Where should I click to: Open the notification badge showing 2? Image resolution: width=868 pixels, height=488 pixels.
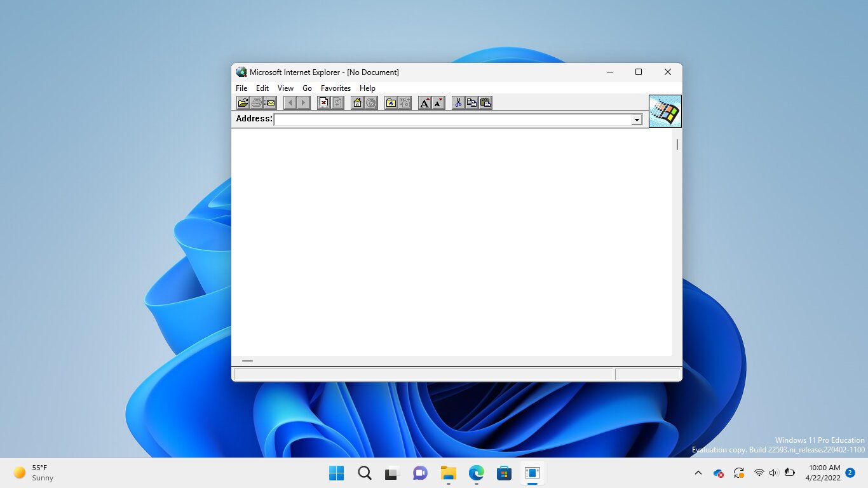tap(850, 472)
